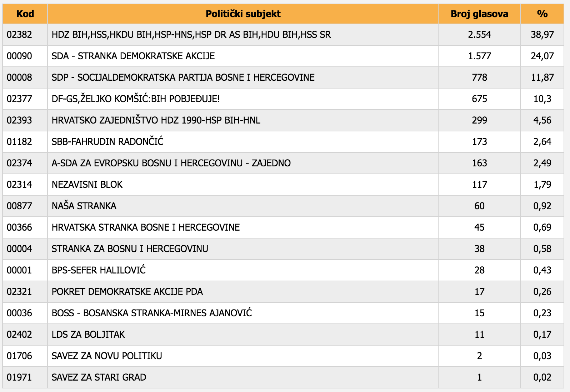The height and width of the screenshot is (392, 570).
Task: Click SBB-Fahrudin Radončić party name
Action: tap(107, 142)
